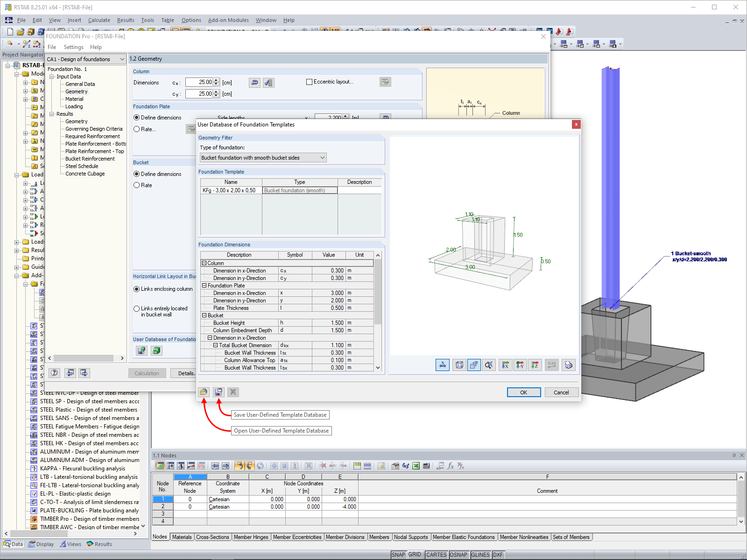The image size is (747, 560).
Task: Collapse Results tree node in FOUNDATION Pro
Action: click(52, 114)
